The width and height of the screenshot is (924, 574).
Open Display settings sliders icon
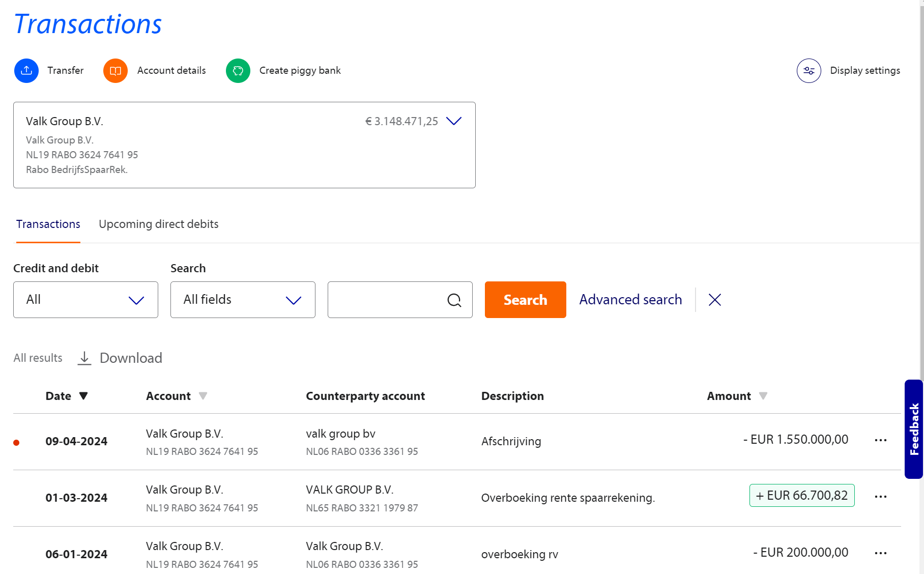pos(808,71)
